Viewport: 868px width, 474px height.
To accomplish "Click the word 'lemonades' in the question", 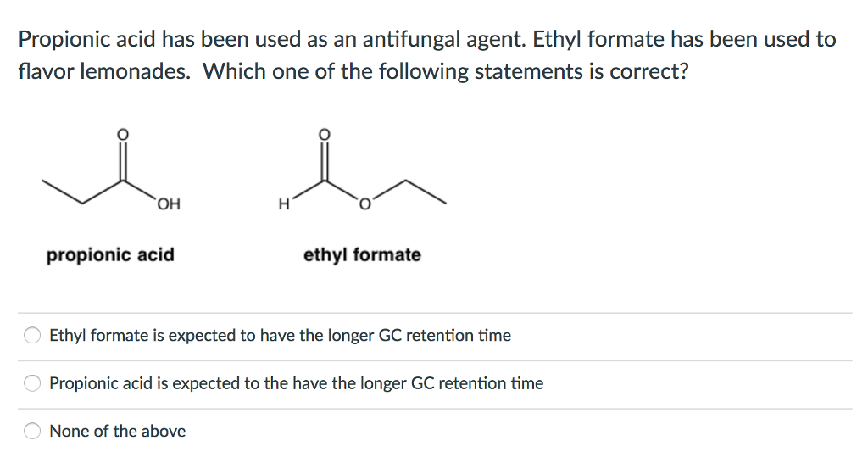I will (134, 71).
